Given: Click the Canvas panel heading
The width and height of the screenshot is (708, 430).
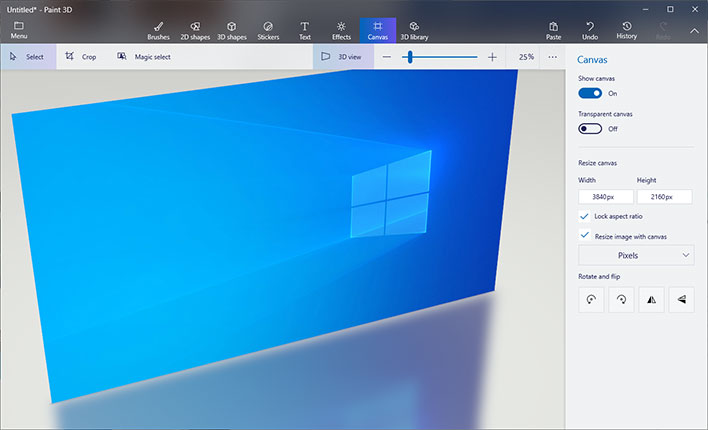Looking at the screenshot, I should 592,60.
